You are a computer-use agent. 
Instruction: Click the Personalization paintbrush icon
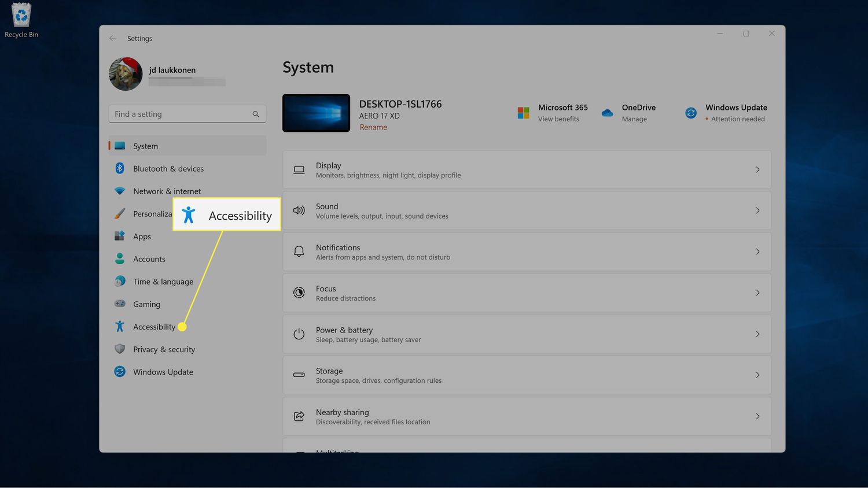120,213
